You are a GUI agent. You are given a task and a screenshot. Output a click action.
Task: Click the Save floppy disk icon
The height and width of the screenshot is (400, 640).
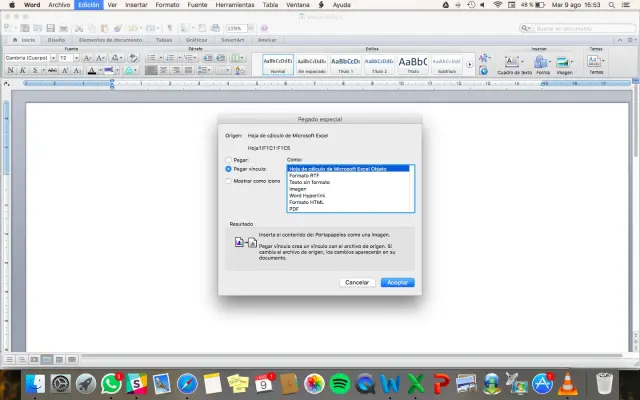(51, 28)
